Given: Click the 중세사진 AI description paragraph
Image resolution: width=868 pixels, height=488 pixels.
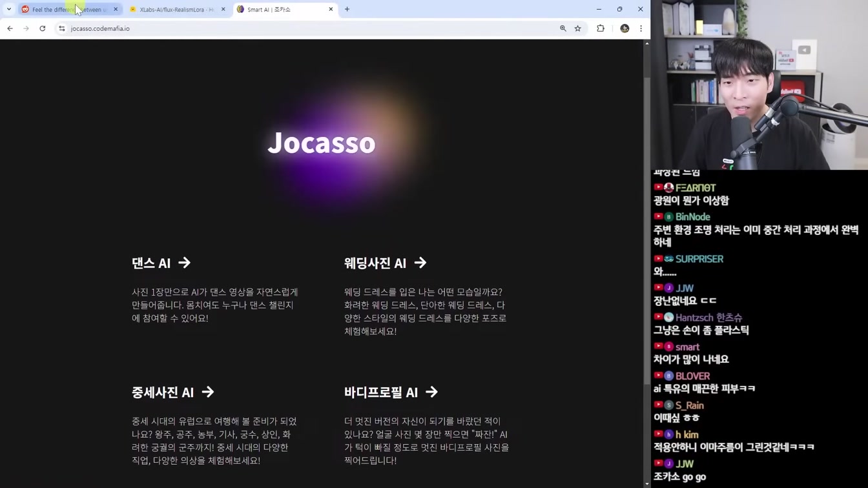Looking at the screenshot, I should pos(214,441).
